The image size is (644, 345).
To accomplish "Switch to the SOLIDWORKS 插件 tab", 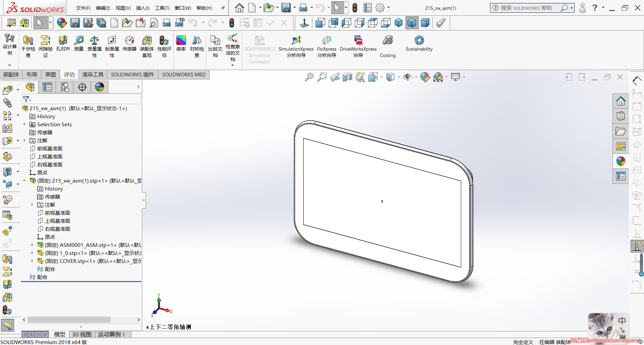I will pyautogui.click(x=132, y=74).
